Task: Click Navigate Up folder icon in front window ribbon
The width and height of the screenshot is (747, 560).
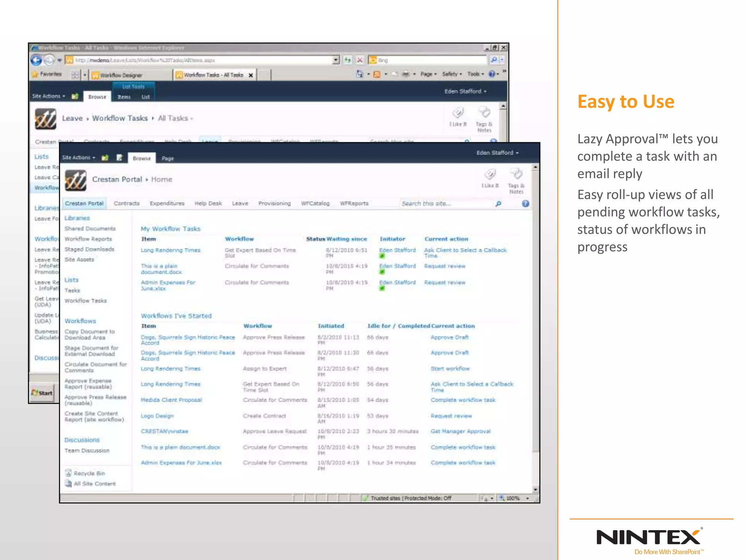Action: 105,157
